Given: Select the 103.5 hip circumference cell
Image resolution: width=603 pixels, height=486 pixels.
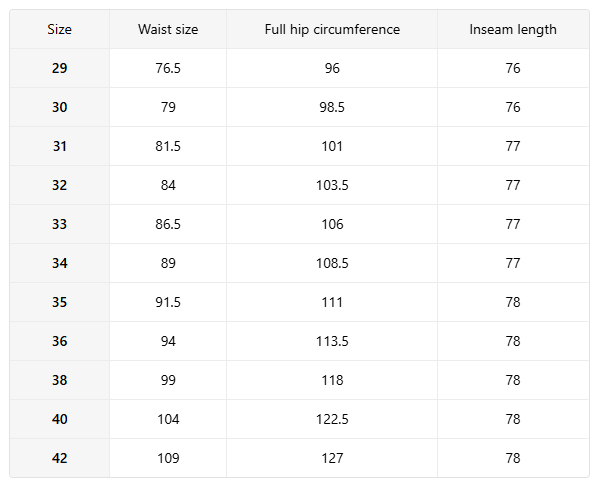Looking at the screenshot, I should click(x=332, y=185).
